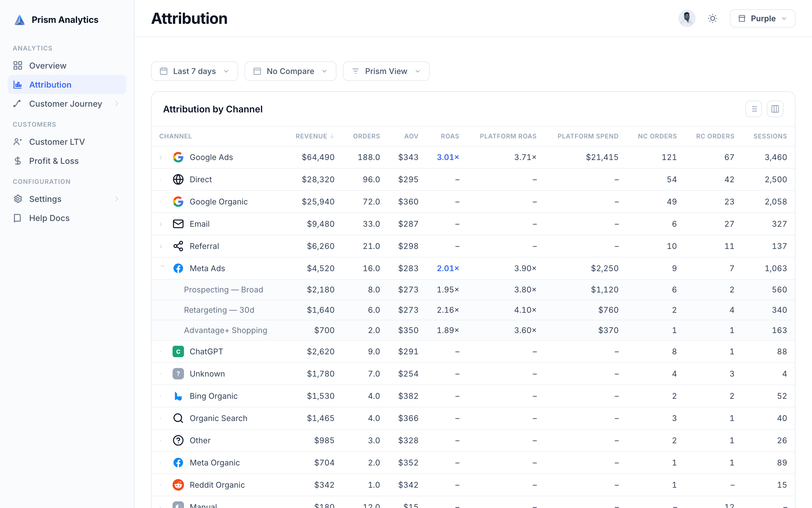The width and height of the screenshot is (812, 508).
Task: Click the Customer LTV person icon
Action: [18, 142]
